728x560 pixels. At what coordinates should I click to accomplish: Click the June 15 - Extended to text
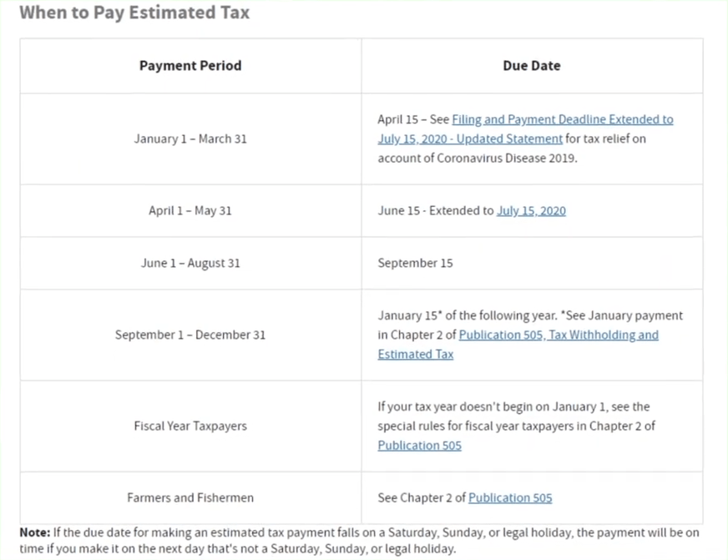[435, 211]
